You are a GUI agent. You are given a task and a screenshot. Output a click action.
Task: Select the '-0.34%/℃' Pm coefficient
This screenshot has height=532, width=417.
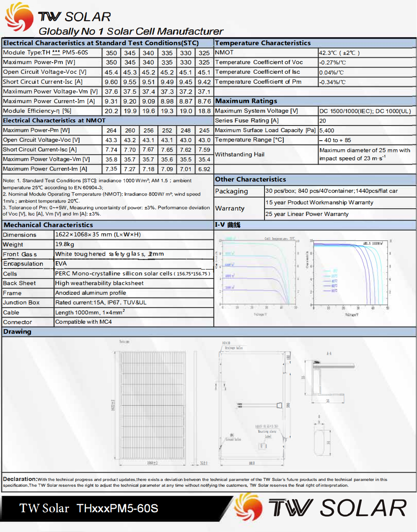click(x=332, y=82)
